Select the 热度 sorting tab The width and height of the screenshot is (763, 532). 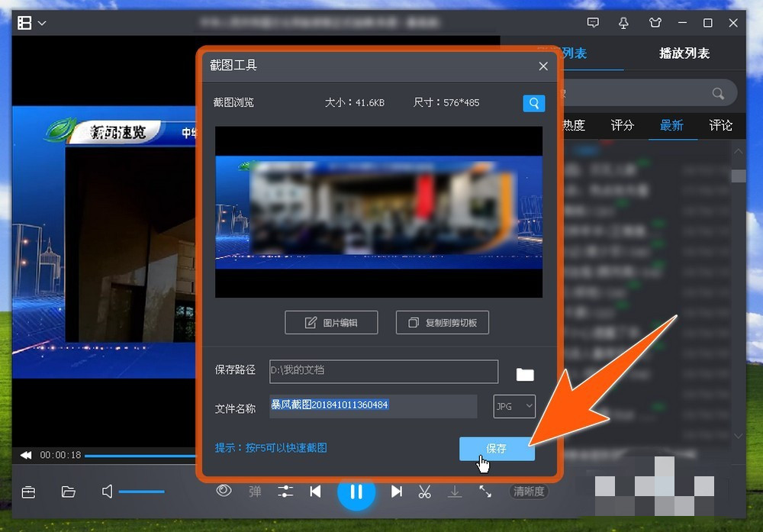click(x=574, y=126)
